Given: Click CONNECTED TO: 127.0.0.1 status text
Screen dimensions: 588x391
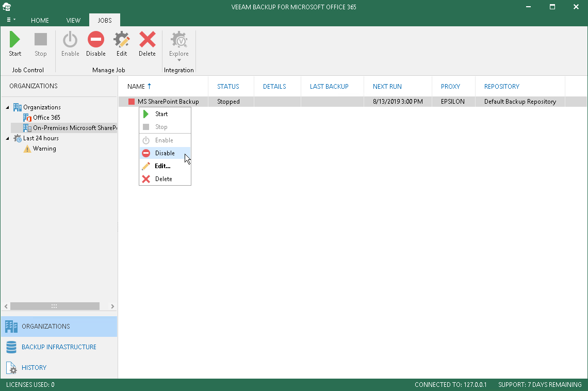Looking at the screenshot, I should click(x=450, y=385).
